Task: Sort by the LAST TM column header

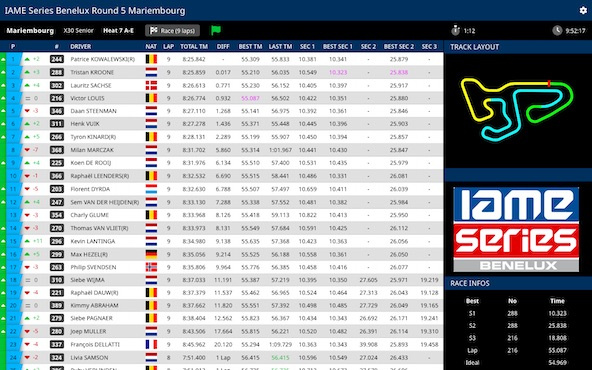Action: tap(280, 46)
